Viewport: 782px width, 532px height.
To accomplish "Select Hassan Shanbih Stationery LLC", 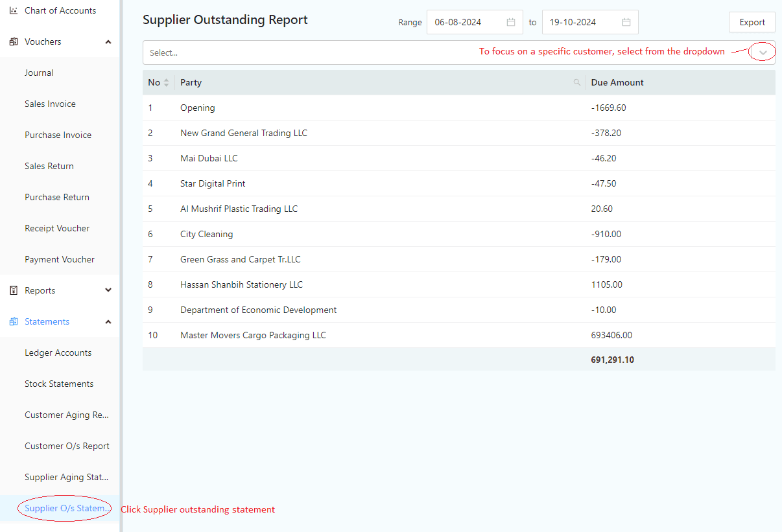I will pos(241,284).
